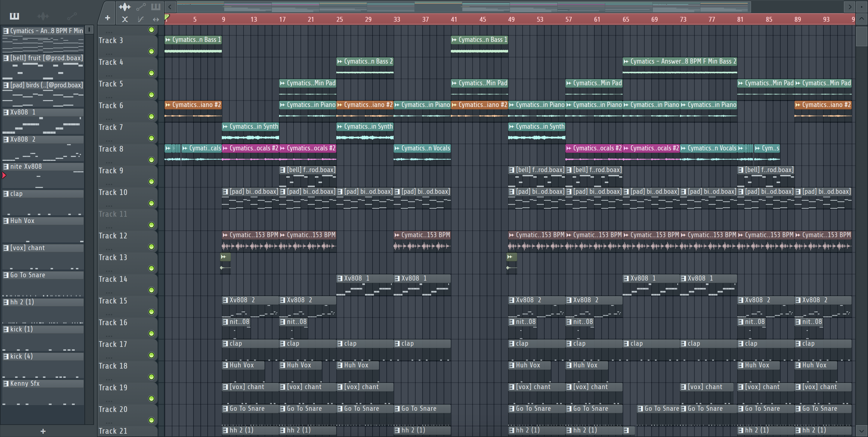This screenshot has width=868, height=437.
Task: Click bar 65 on the timeline ruler
Action: [626, 19]
